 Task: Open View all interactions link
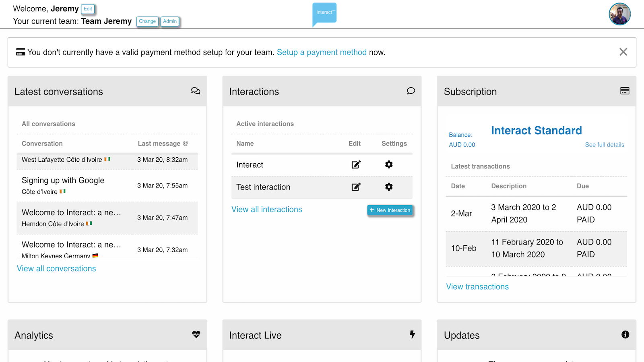[x=266, y=210]
